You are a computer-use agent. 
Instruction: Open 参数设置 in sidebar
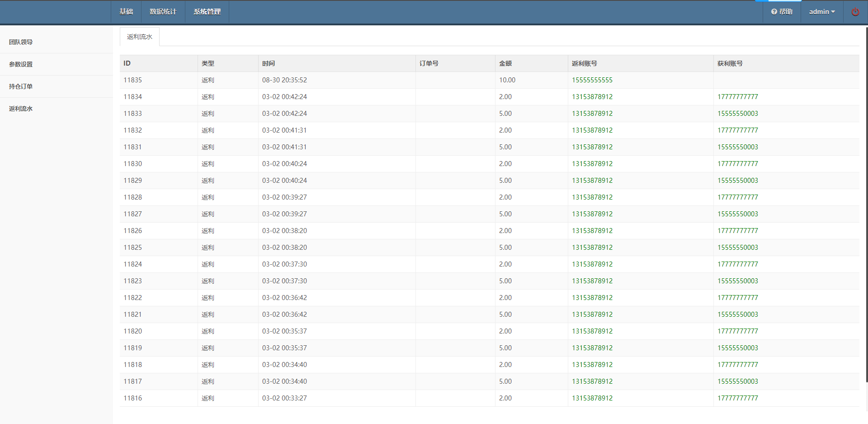pos(21,64)
